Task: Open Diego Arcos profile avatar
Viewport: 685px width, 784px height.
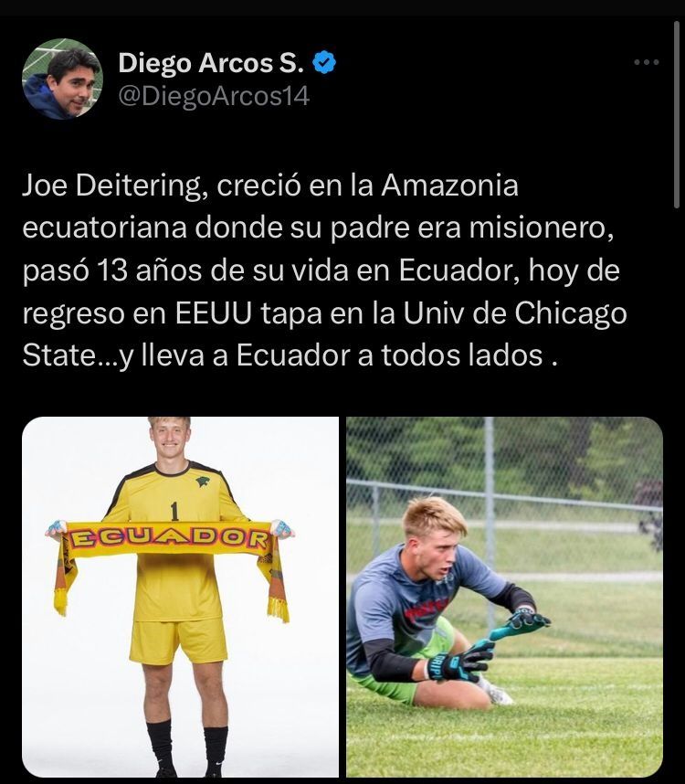Action: click(62, 79)
